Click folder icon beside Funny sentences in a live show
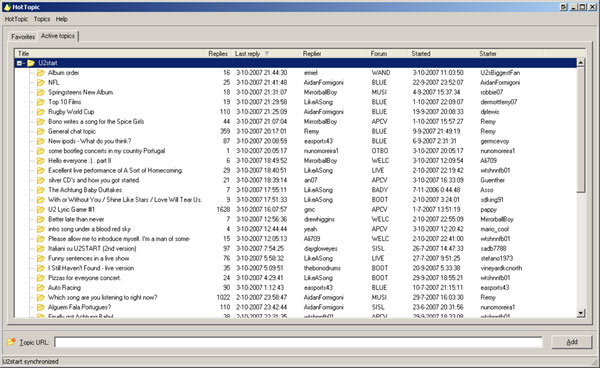 [41, 259]
